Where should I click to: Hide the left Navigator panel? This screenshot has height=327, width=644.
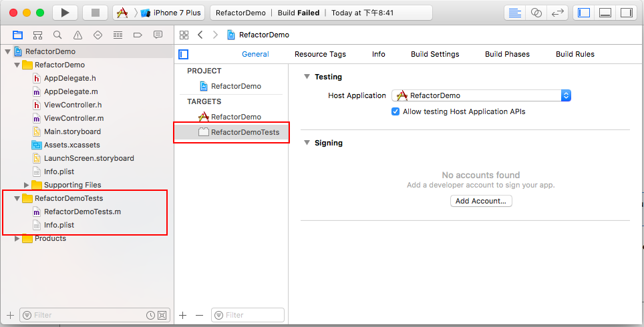584,13
